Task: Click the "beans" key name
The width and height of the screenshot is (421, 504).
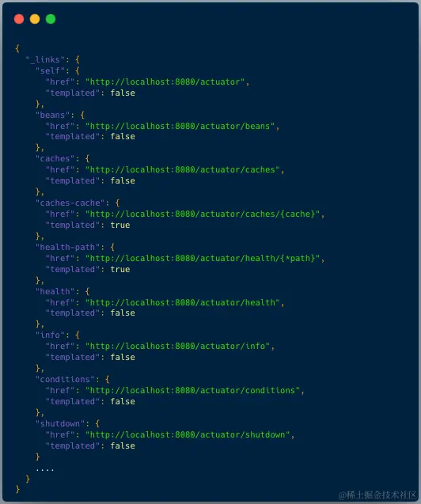Action: click(53, 115)
